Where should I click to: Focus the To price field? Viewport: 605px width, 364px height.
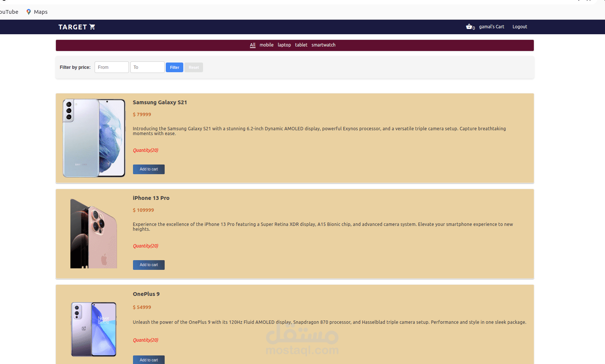point(148,67)
